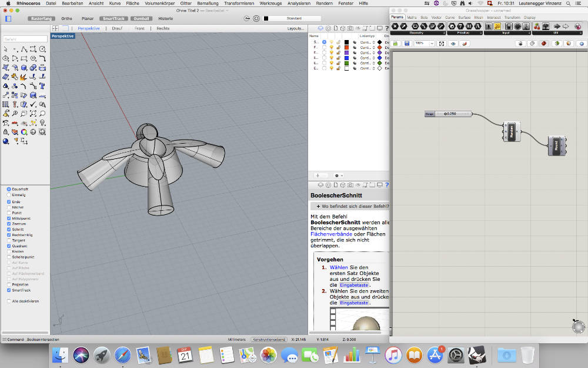588x368 pixels.
Task: Follow the Flächenverbände help link
Action: point(331,234)
